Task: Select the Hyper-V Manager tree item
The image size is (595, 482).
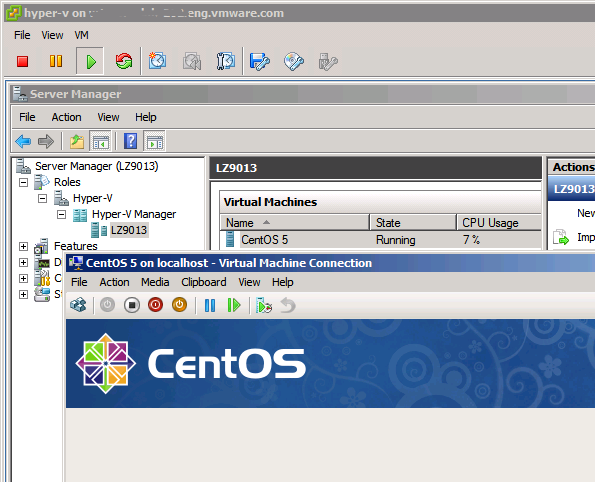Action: pos(134,214)
